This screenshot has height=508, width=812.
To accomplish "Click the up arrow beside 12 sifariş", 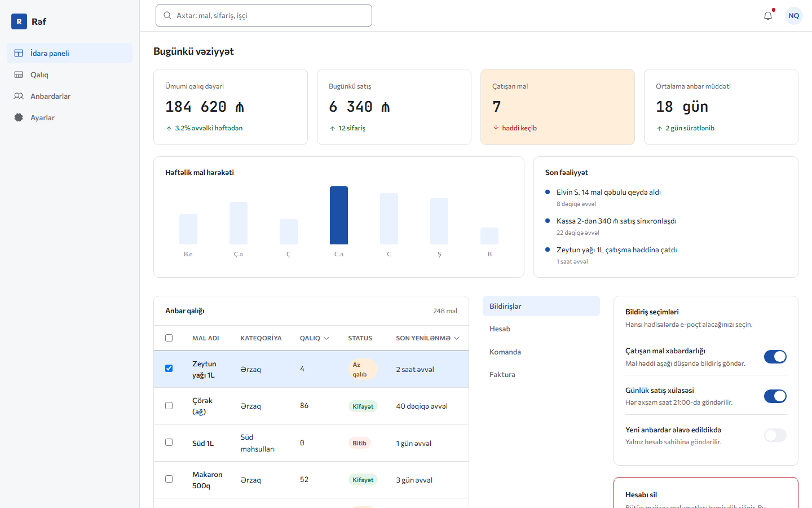I will coord(333,129).
